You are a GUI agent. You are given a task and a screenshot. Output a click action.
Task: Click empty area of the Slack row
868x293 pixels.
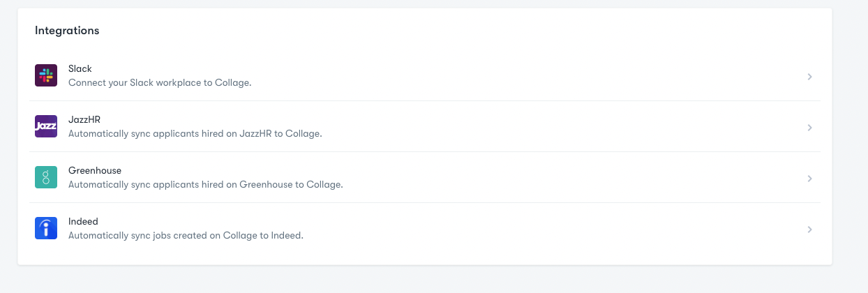pos(523,75)
